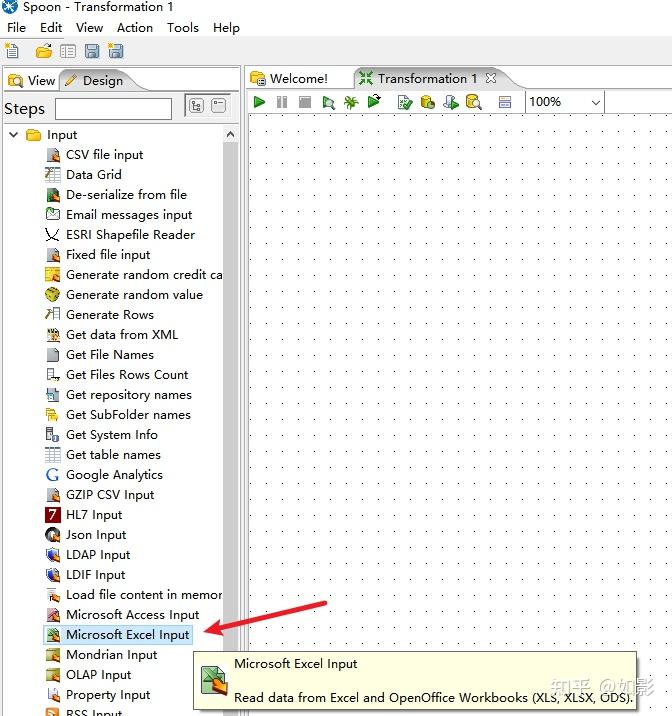Select the Input folder in tree

(x=62, y=135)
